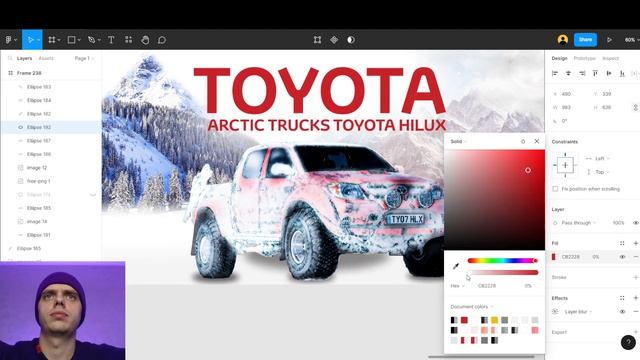Toggle the CB2228 fill visibility eye
Viewport: 640px width, 360px height.
622,257
